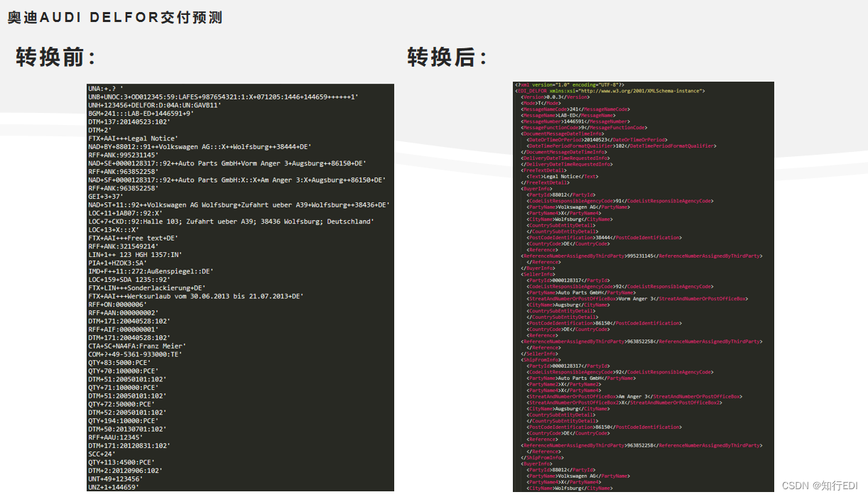Click the Text 'Legal Notice' XML line
This screenshot has width=868, height=497.
tap(563, 176)
